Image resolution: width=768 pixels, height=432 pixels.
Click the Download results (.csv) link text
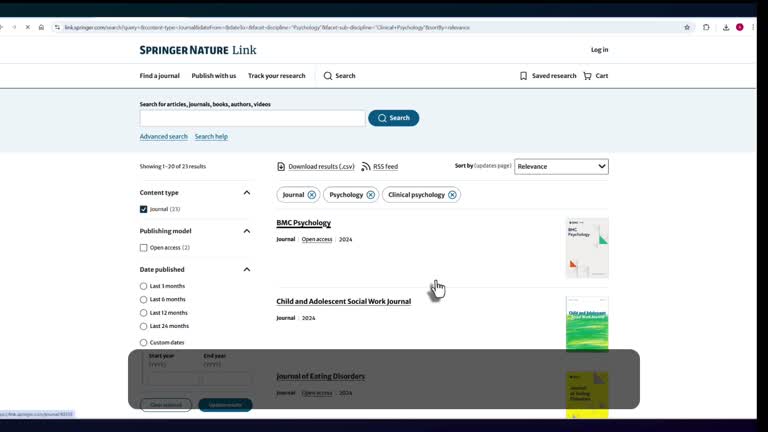[321, 167]
